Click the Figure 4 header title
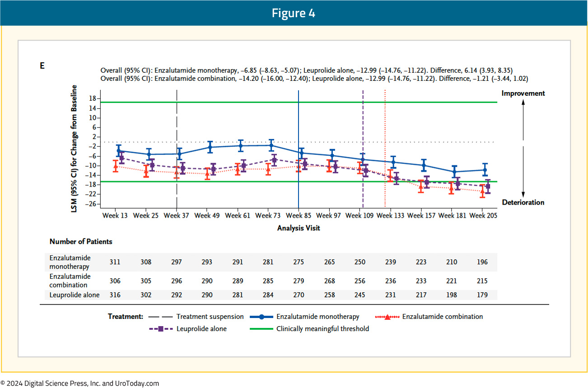This screenshot has width=588, height=388. 293,13
